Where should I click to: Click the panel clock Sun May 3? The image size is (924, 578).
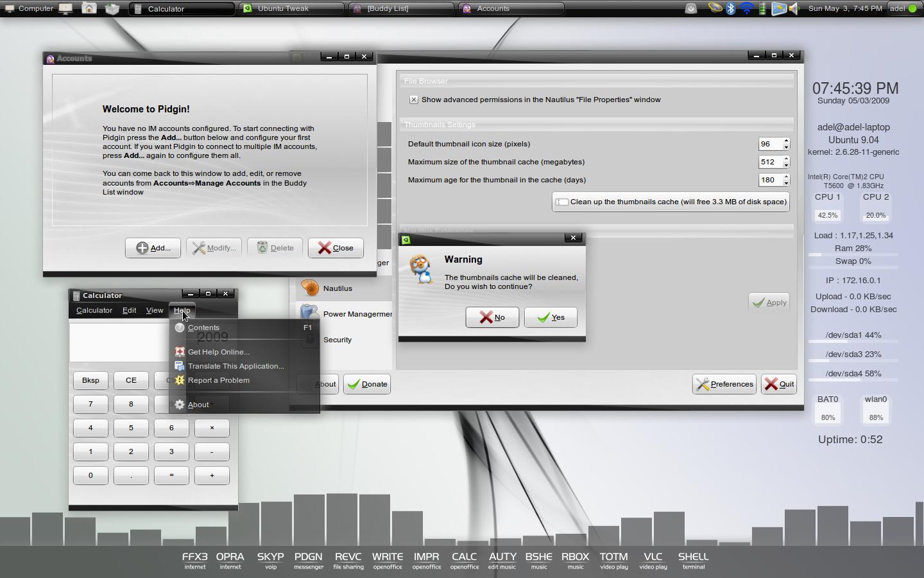[x=845, y=8]
